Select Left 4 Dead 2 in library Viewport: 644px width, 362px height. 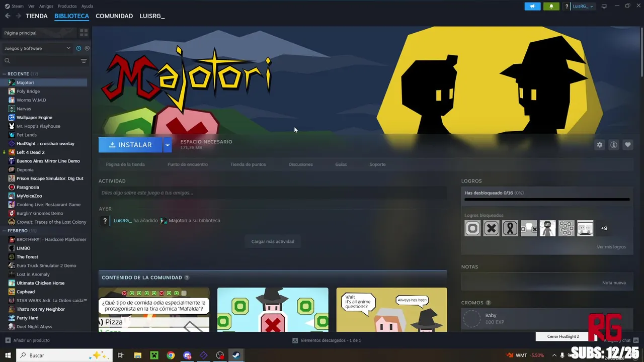pos(30,152)
